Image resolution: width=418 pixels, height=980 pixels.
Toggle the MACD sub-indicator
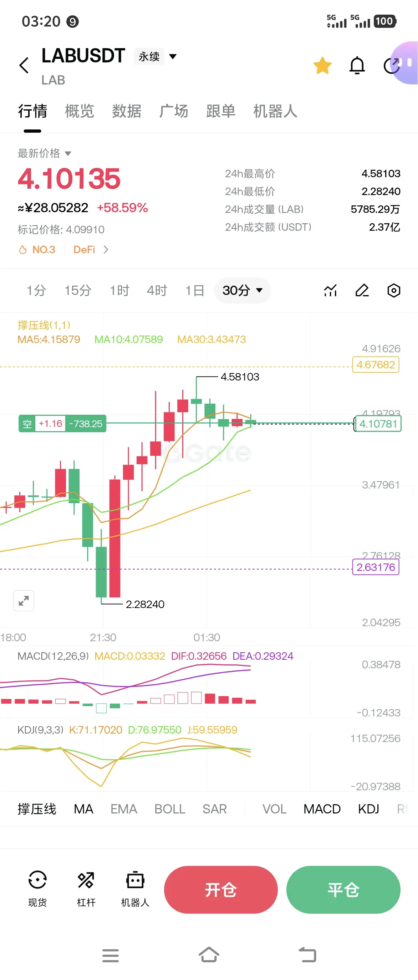click(x=322, y=809)
